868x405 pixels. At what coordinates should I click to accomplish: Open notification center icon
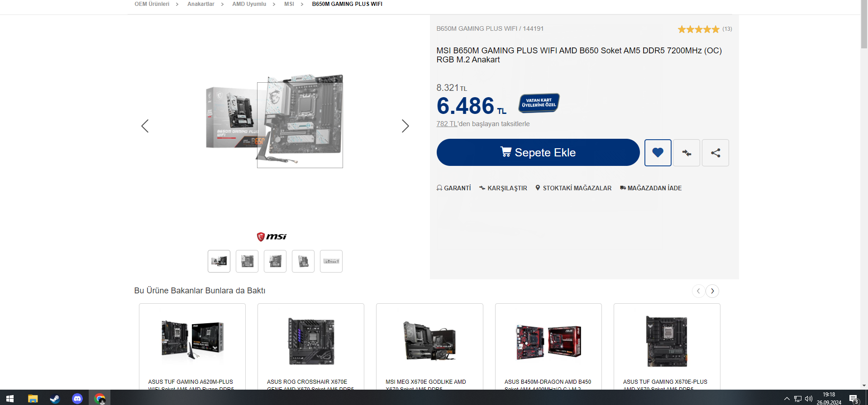coord(854,399)
